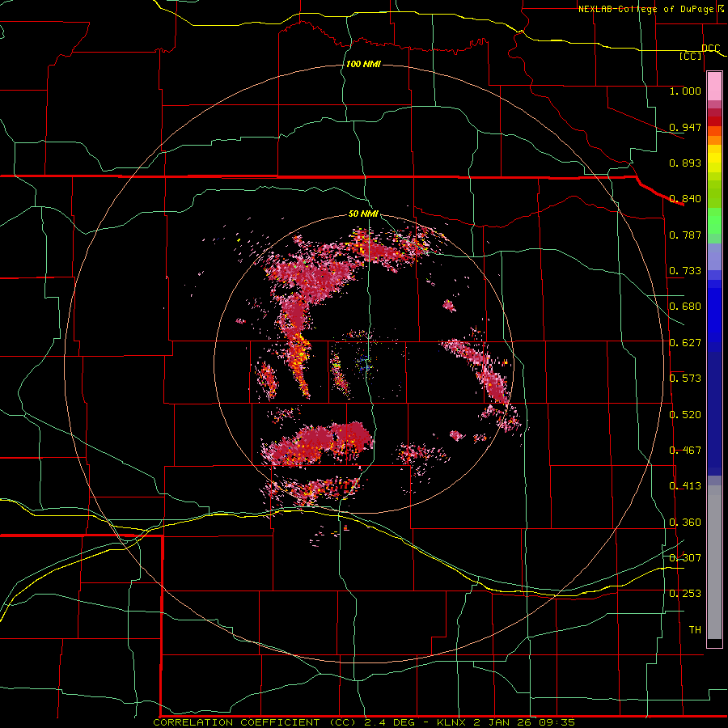Image resolution: width=728 pixels, height=728 pixels.
Task: Pick the lavender segment of the color bar
Action: point(714,256)
